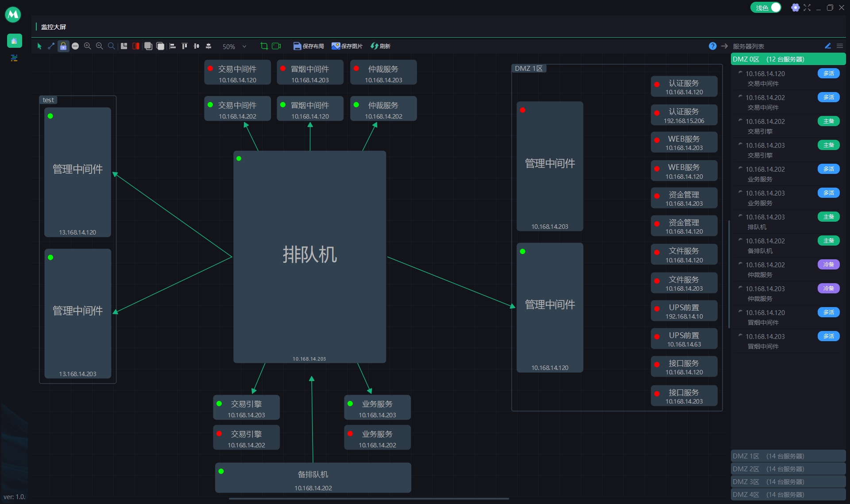Click 主备 badge on 10.168.14.203 交易引擎 row

coord(828,145)
